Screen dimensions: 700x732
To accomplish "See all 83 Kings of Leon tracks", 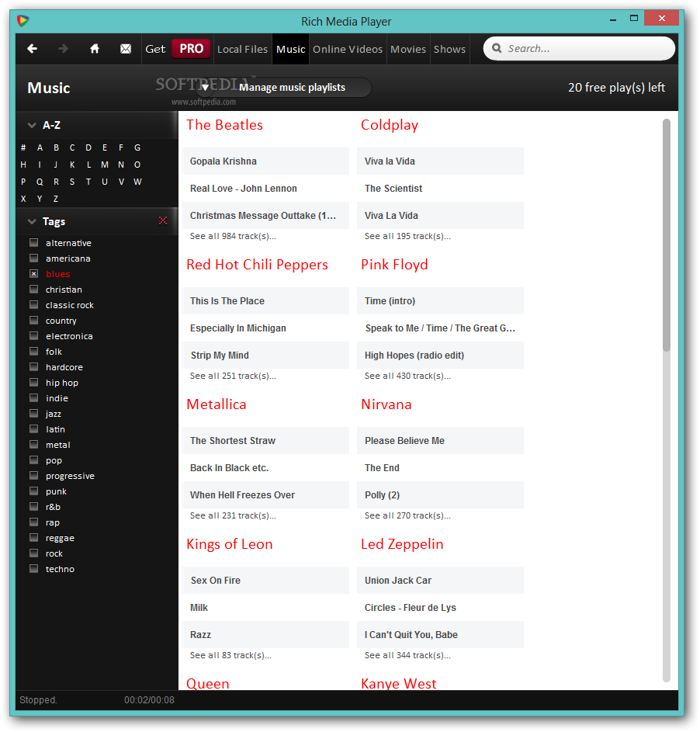I will [230, 655].
